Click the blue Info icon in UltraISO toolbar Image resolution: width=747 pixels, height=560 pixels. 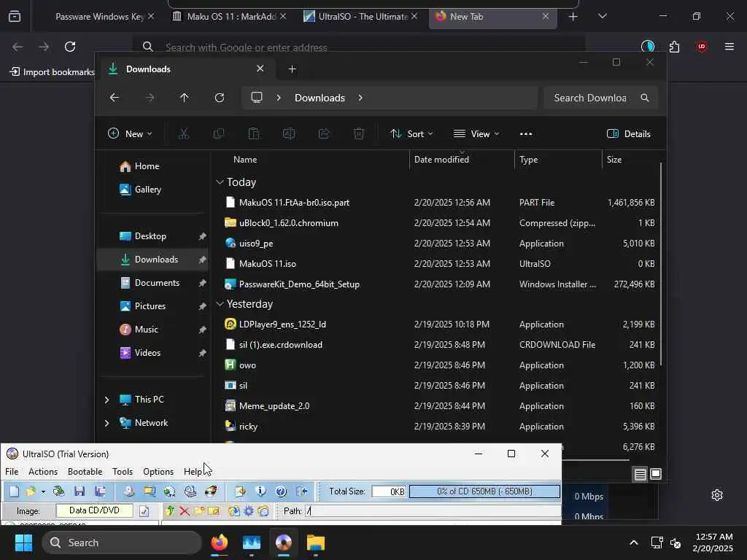click(x=260, y=491)
